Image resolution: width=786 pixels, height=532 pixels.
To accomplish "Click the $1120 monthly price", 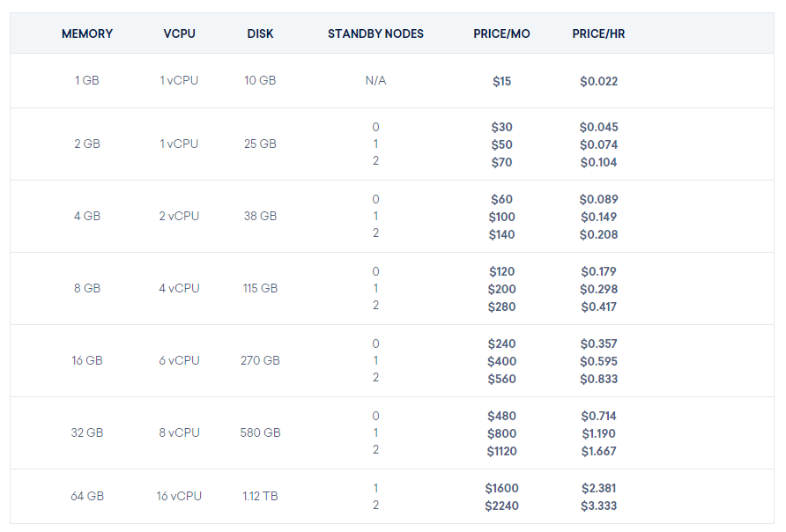I will (501, 451).
